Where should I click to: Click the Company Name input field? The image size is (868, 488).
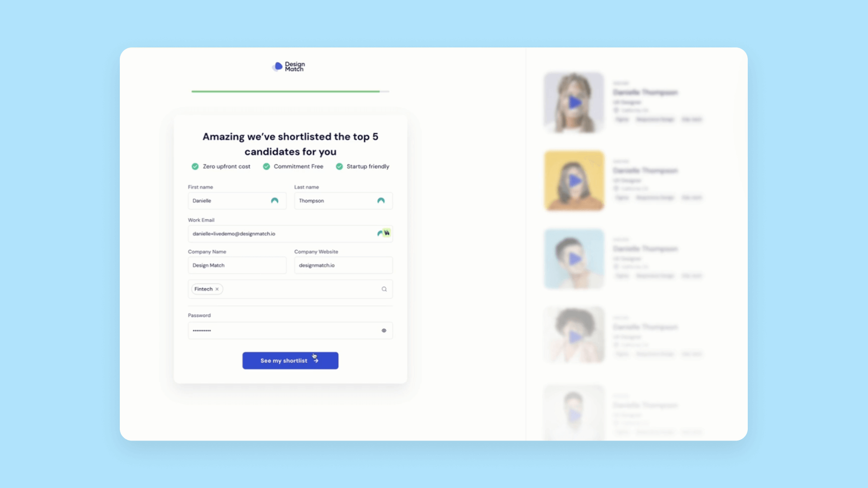pyautogui.click(x=237, y=264)
